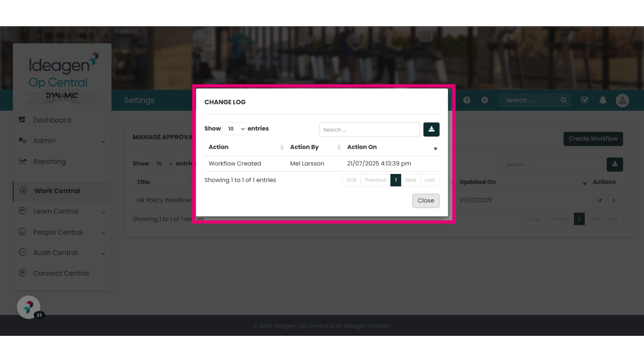Screen dimensions: 644x362
Task: Click the Dashboard sidebar icon
Action: (22, 120)
